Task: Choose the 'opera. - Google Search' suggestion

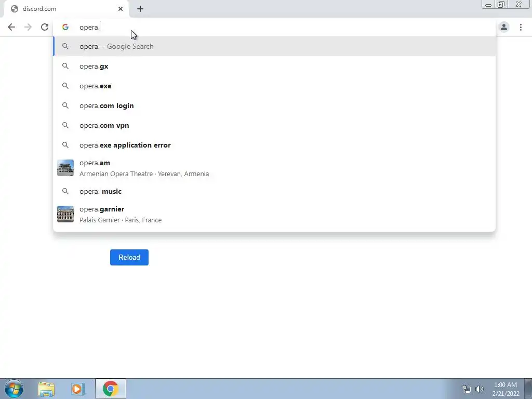Action: click(x=274, y=46)
